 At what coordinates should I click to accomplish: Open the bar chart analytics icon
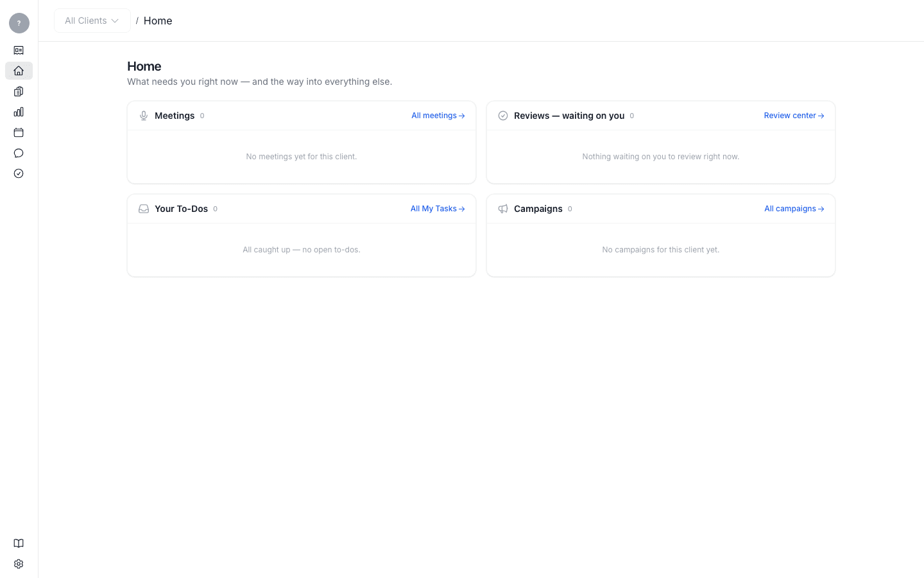click(19, 112)
